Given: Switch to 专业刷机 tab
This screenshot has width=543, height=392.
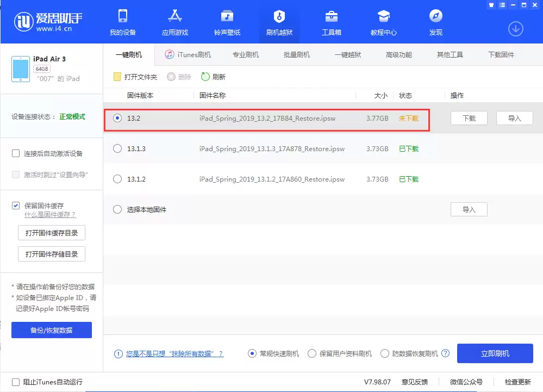Looking at the screenshot, I should pos(246,55).
